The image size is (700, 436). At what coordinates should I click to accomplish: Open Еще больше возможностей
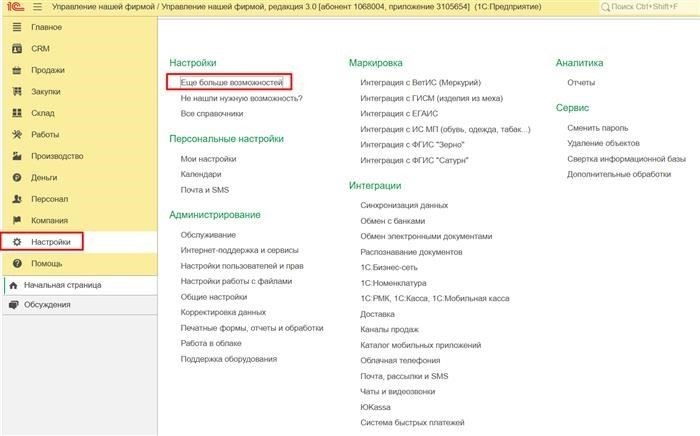pyautogui.click(x=231, y=83)
